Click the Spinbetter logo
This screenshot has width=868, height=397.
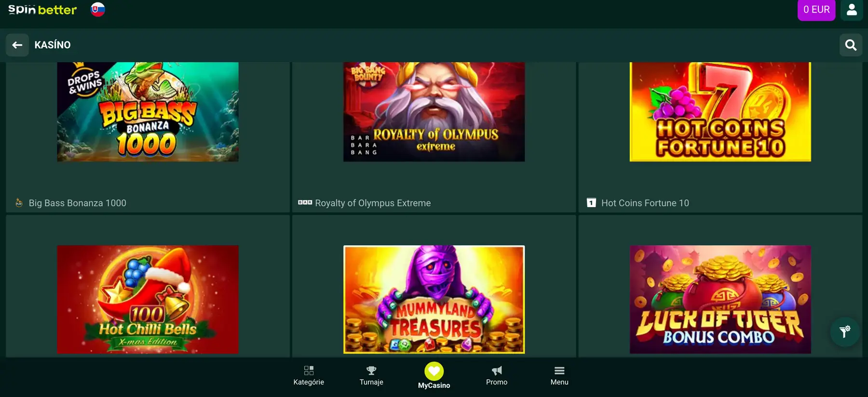click(42, 10)
